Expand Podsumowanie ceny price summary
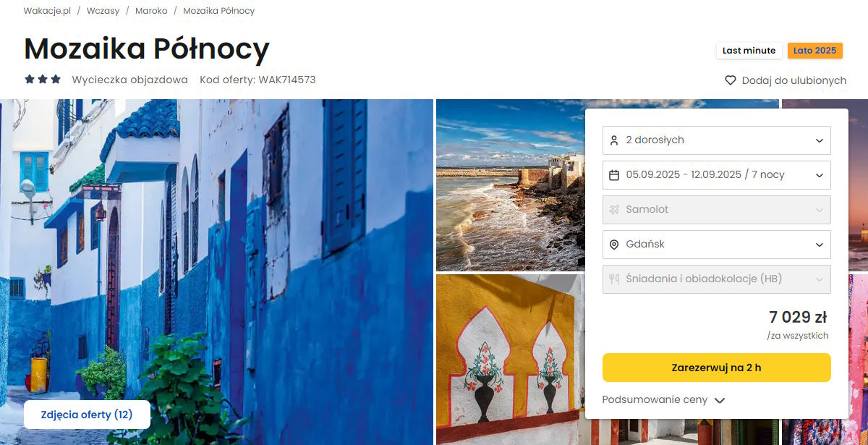Viewport: 868px width, 445px height. tap(663, 400)
